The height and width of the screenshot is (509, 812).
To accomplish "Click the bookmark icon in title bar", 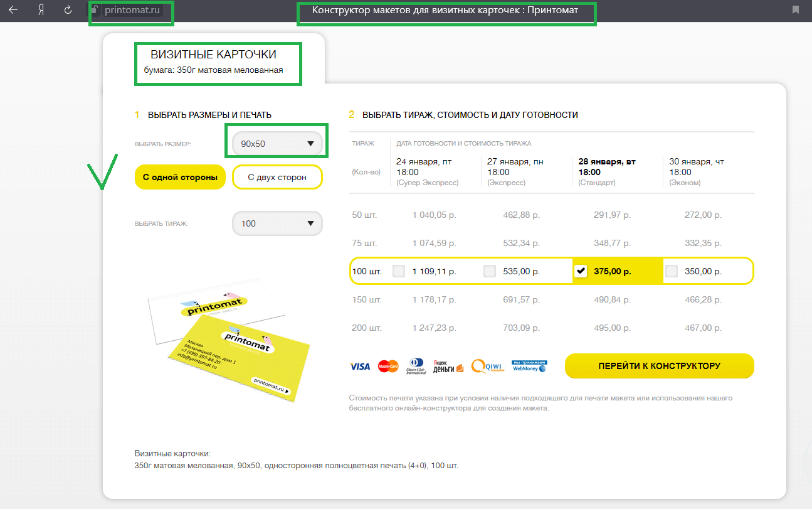I will (796, 10).
